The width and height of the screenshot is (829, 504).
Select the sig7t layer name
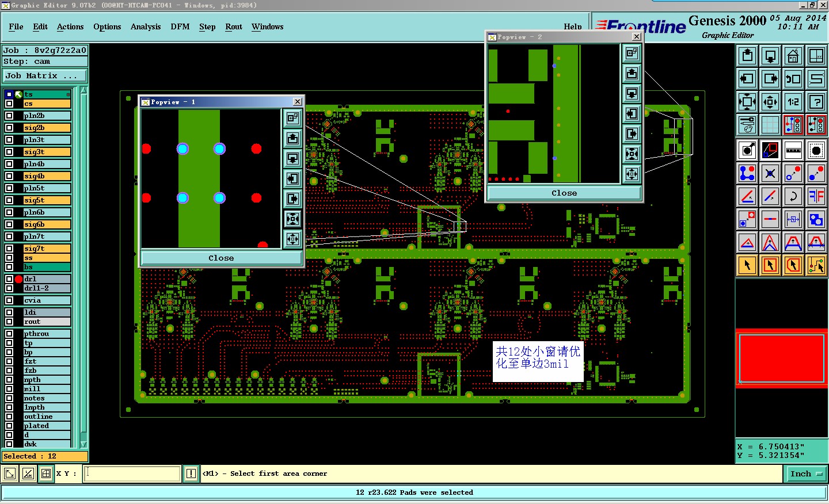tap(47, 249)
